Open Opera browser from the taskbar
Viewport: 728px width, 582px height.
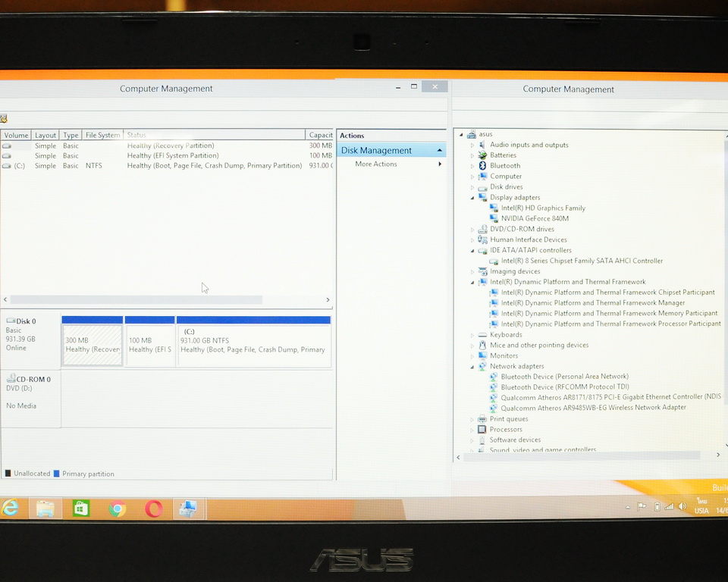[154, 509]
